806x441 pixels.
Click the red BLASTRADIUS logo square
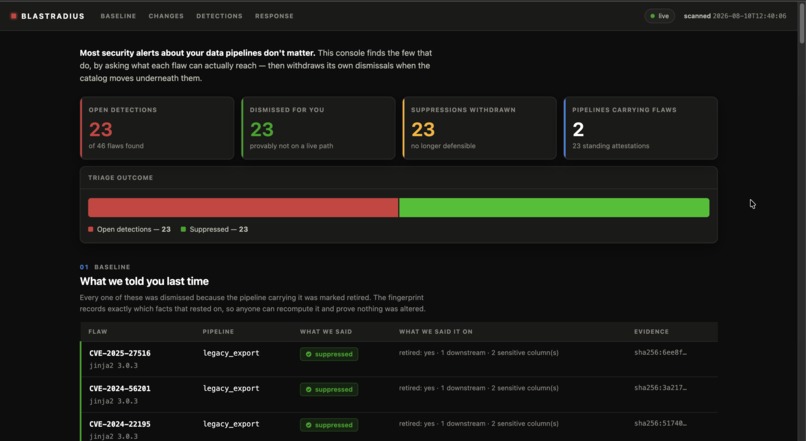click(14, 16)
